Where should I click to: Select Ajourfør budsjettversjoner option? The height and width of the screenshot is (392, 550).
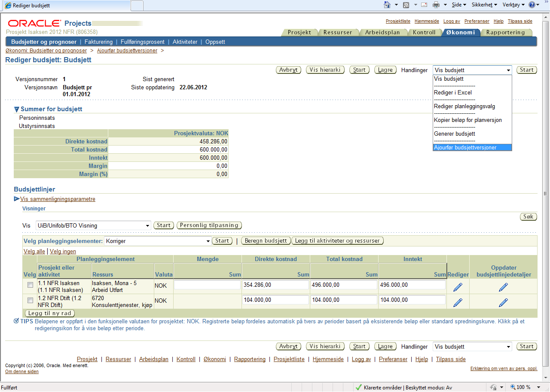(472, 148)
